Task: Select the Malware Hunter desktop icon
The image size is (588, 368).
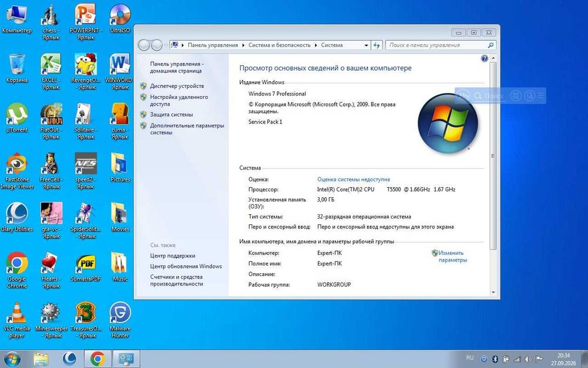Action: 120,313
